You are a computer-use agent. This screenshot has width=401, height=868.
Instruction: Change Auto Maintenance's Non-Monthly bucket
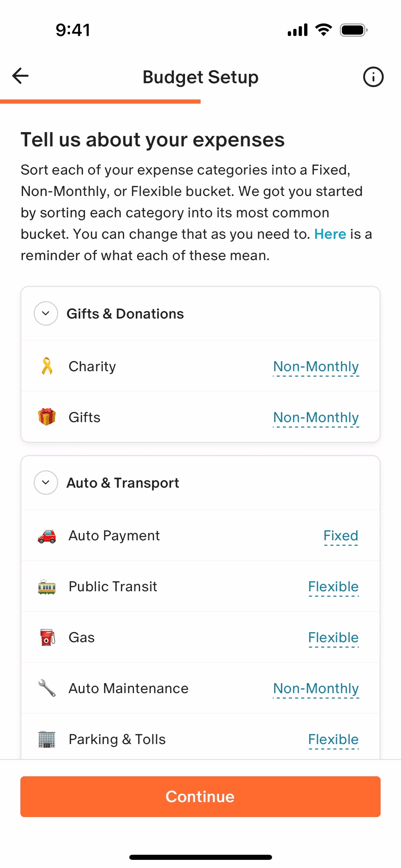click(316, 689)
